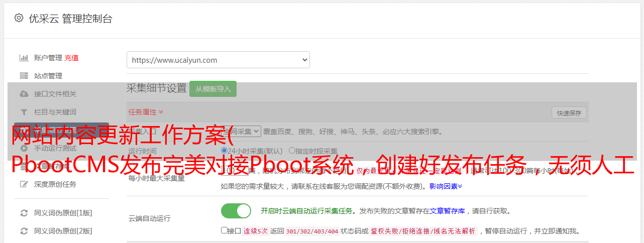Image resolution: width=644 pixels, height=243 pixels.
Task: Click the 每小时最大采集量 input field
Action: pos(235,171)
